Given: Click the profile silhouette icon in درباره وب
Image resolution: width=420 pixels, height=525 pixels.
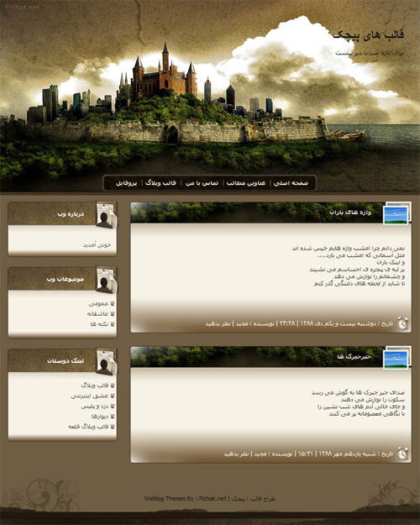Looking at the screenshot, I should 106,215.
